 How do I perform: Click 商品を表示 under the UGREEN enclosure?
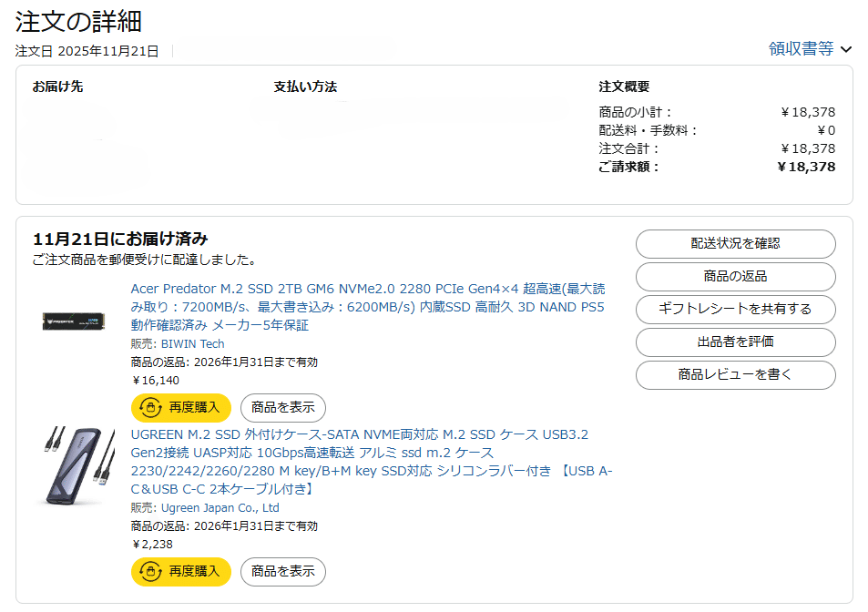pyautogui.click(x=281, y=572)
